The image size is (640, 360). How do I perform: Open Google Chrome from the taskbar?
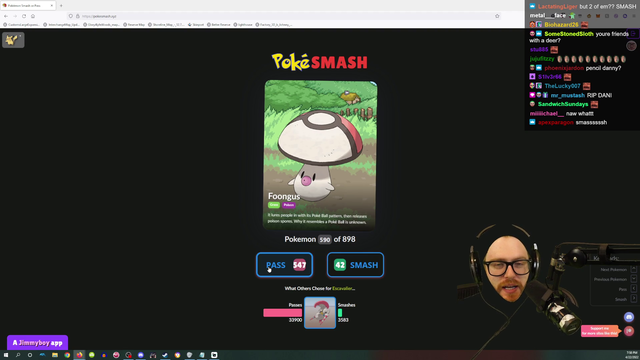(x=67, y=355)
